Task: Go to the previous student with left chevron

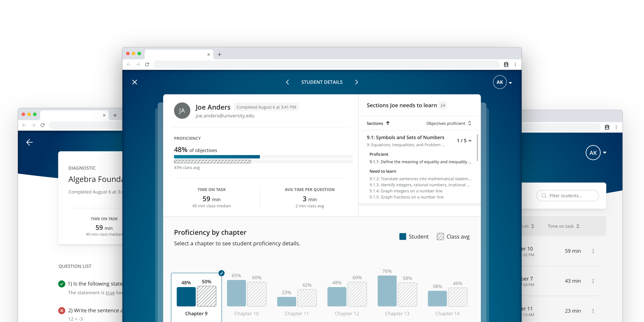Action: [x=287, y=82]
